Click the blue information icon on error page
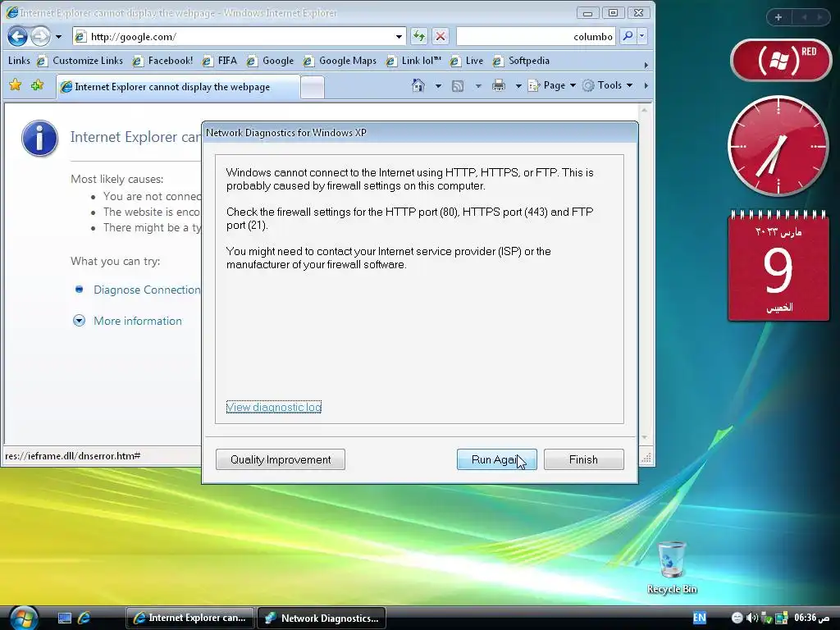 (x=39, y=138)
